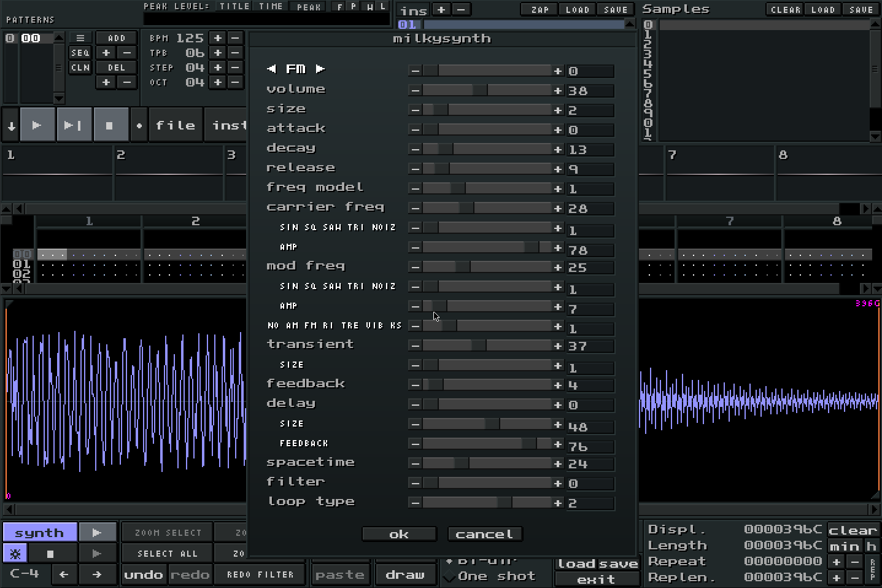Switch to next synth with right arrow
Screen dimensions: 882x588
click(x=320, y=69)
